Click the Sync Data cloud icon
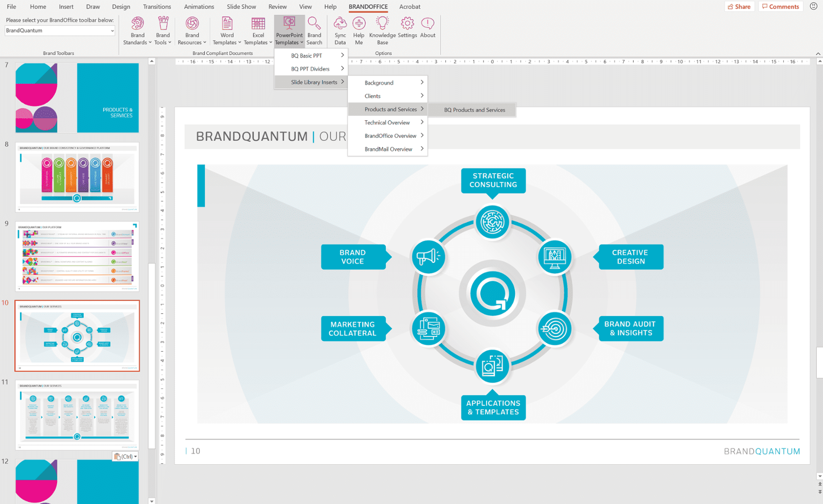This screenshot has width=823, height=504. tap(340, 24)
